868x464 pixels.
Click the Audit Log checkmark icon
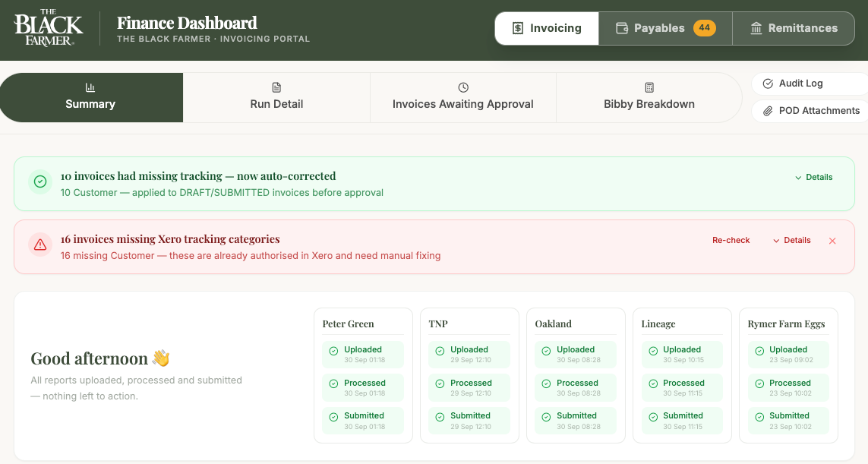[x=768, y=84]
